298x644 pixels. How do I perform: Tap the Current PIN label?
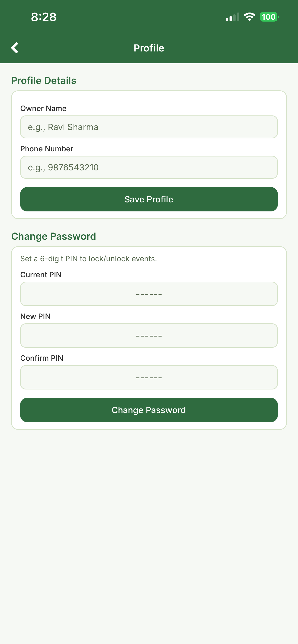pos(41,274)
